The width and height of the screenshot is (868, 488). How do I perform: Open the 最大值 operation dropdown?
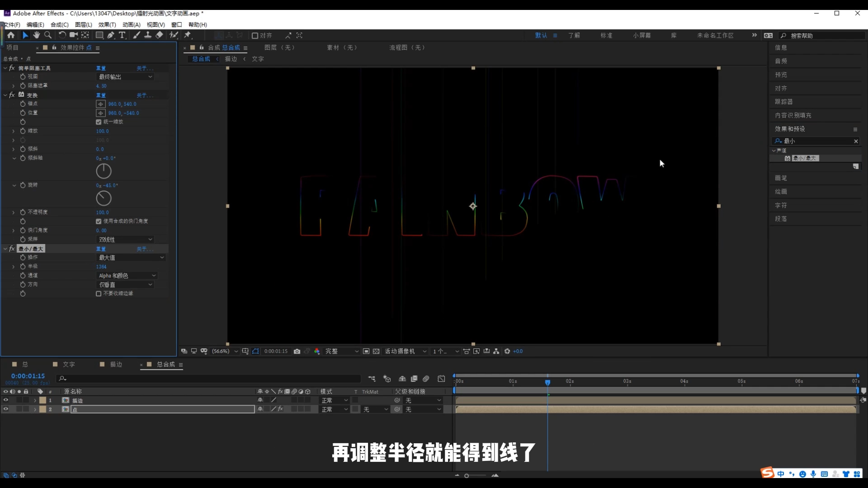tap(131, 257)
